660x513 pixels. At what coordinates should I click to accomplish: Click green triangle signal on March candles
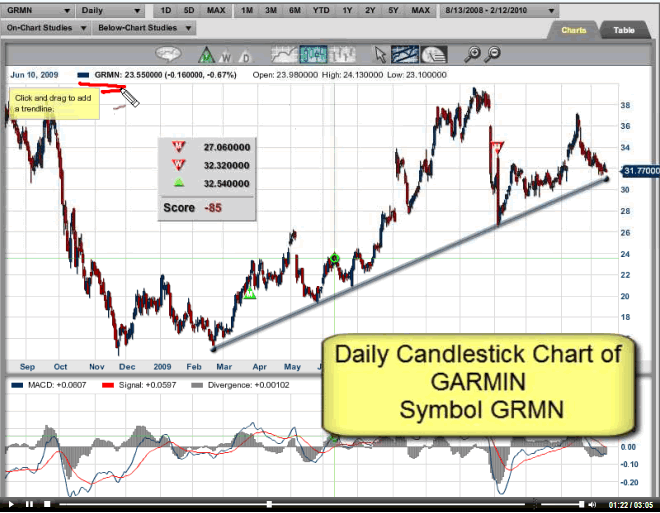coord(250,293)
